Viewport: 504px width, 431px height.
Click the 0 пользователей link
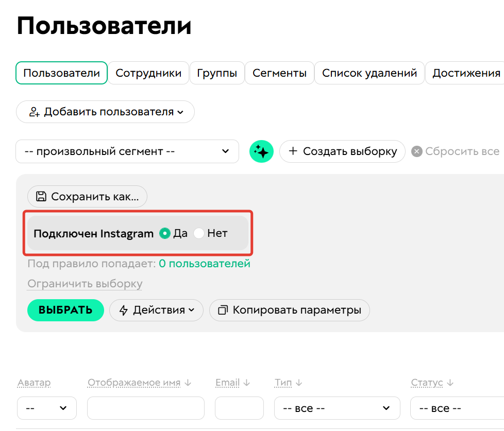[x=205, y=264]
